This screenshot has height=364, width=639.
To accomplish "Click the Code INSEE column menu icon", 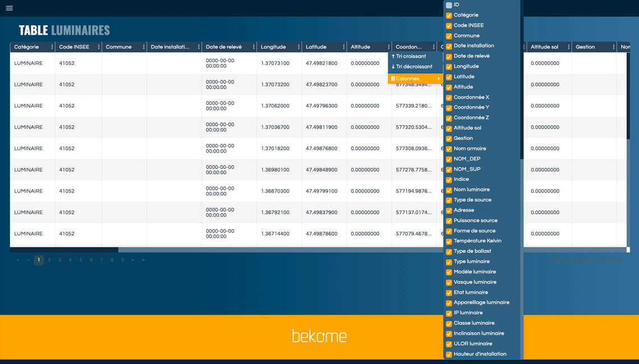I will (x=99, y=47).
